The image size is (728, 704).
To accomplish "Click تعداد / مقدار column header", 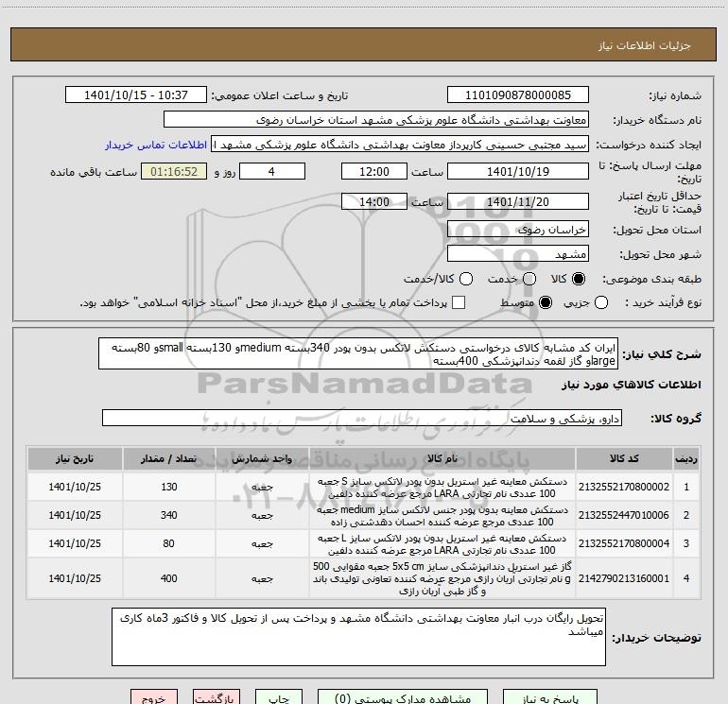I will click(x=168, y=458).
